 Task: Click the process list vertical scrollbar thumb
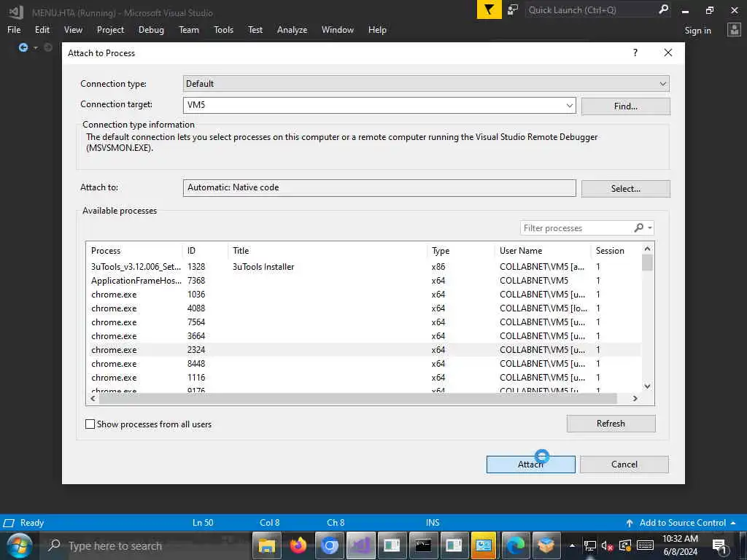[647, 262]
